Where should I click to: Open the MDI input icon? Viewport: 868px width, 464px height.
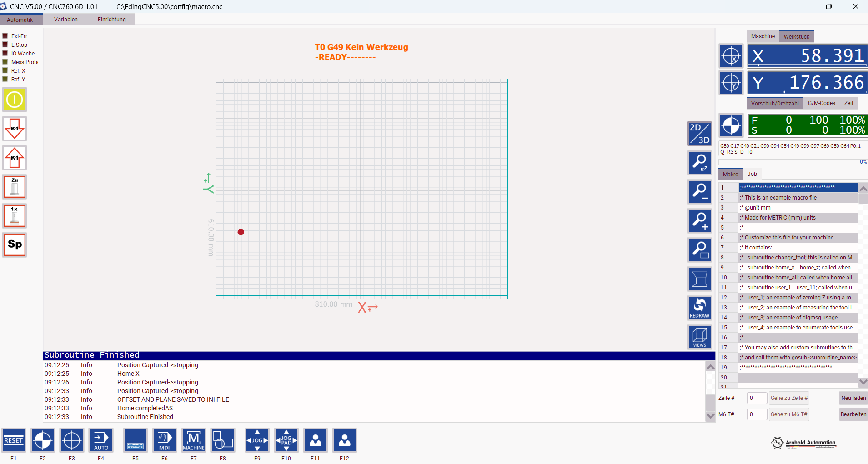[x=165, y=440]
